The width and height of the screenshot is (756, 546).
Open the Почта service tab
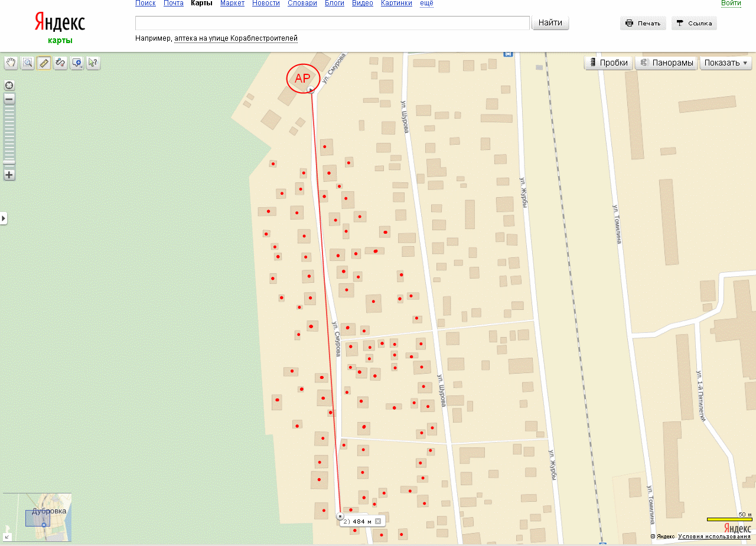coord(174,4)
